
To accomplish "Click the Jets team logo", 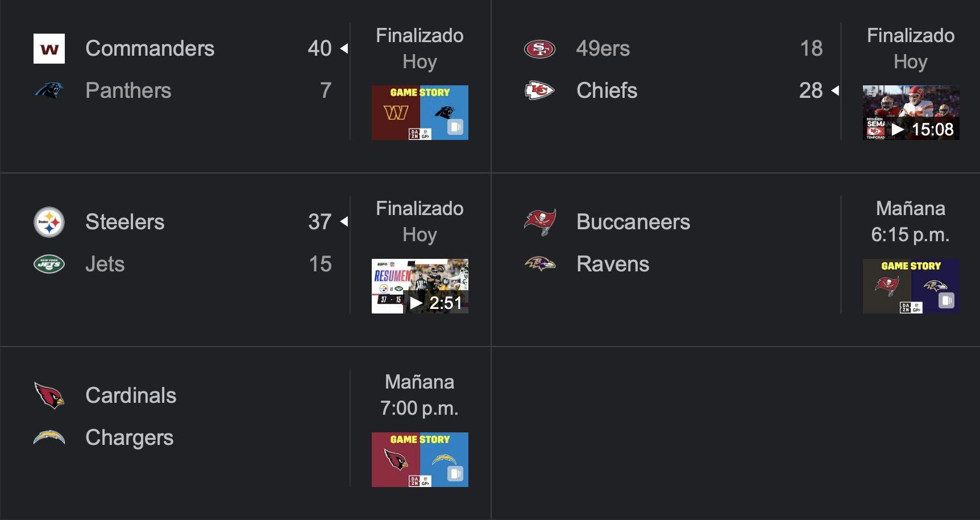I will tap(49, 264).
